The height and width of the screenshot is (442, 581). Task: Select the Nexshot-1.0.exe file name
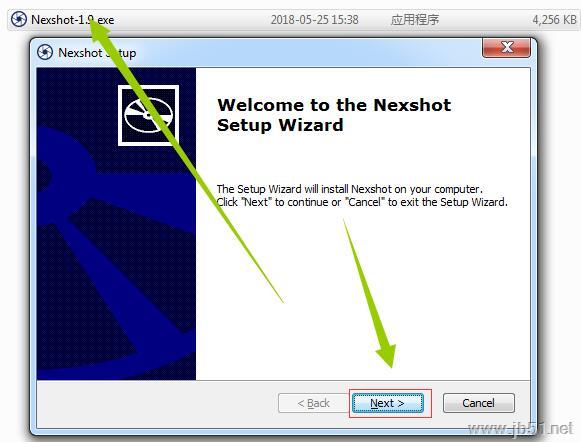coord(73,20)
